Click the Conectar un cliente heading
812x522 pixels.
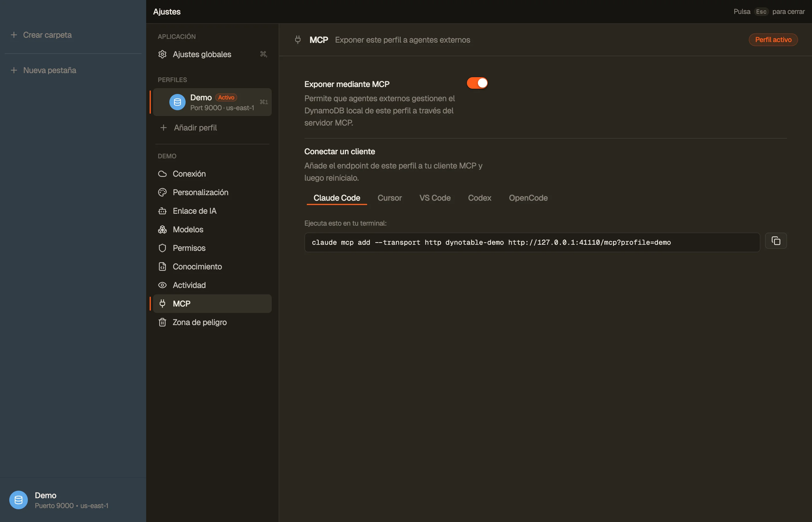340,151
